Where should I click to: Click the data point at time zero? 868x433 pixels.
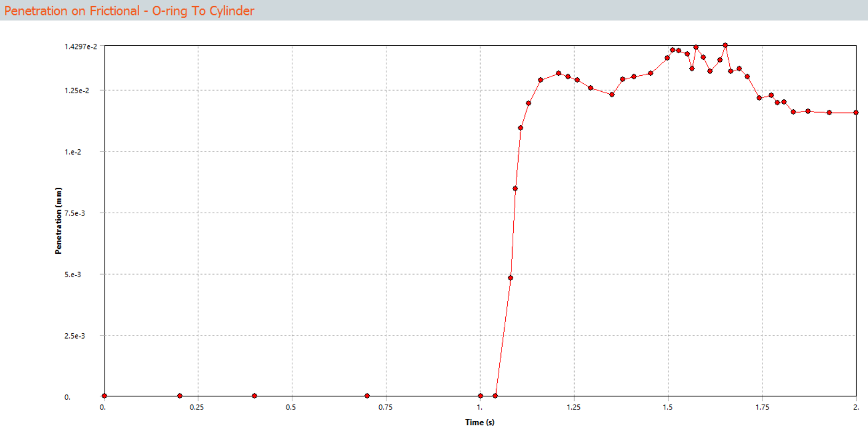point(105,396)
